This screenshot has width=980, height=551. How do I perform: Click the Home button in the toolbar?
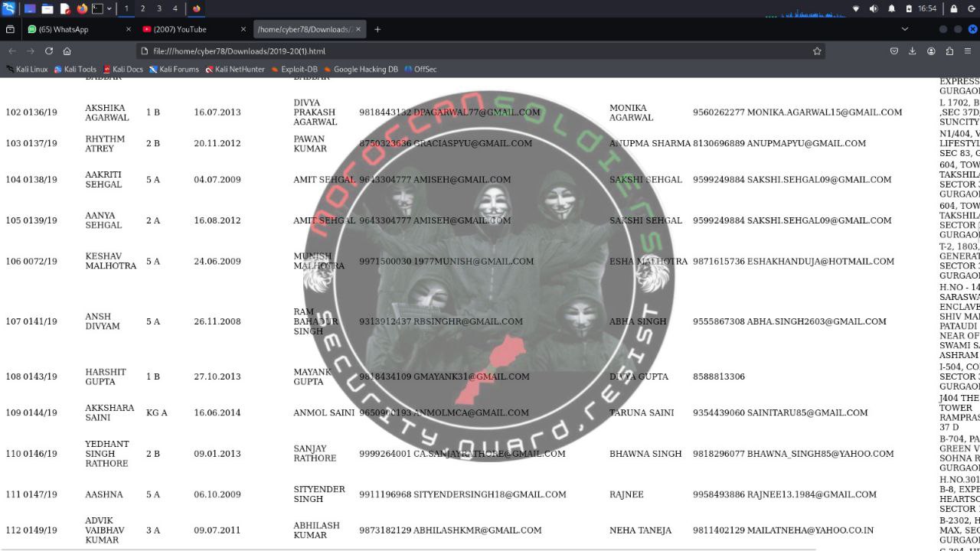[67, 51]
